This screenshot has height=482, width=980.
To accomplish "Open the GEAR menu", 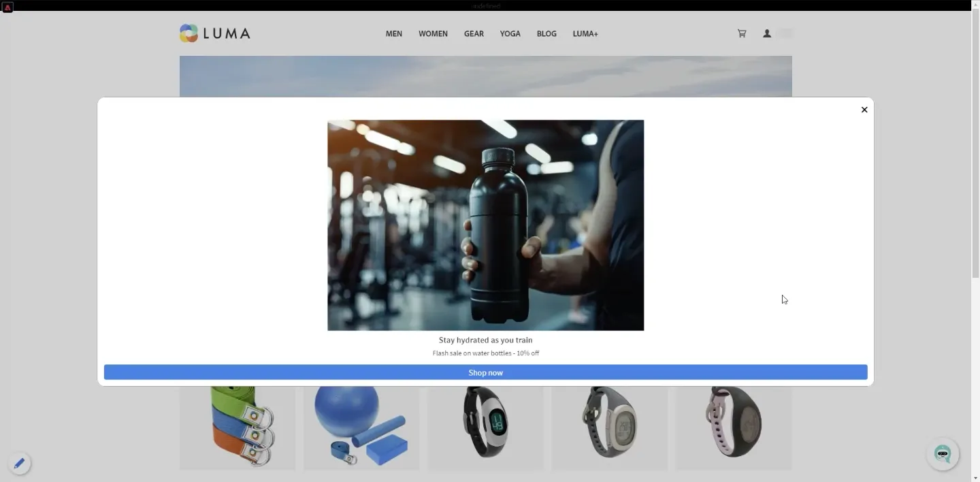I will click(x=474, y=33).
